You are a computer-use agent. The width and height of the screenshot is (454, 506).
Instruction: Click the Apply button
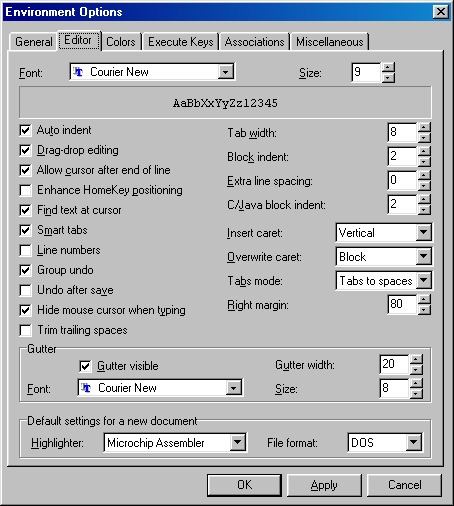pos(324,485)
